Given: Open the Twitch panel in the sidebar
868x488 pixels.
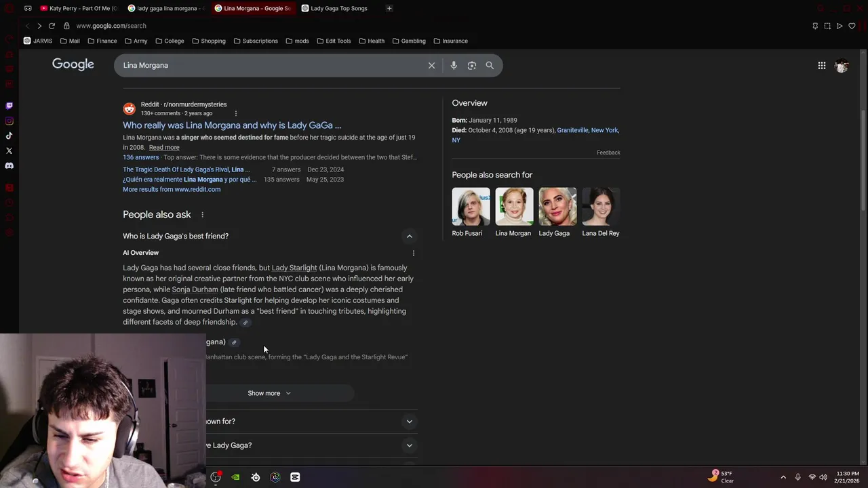Looking at the screenshot, I should (x=9, y=106).
